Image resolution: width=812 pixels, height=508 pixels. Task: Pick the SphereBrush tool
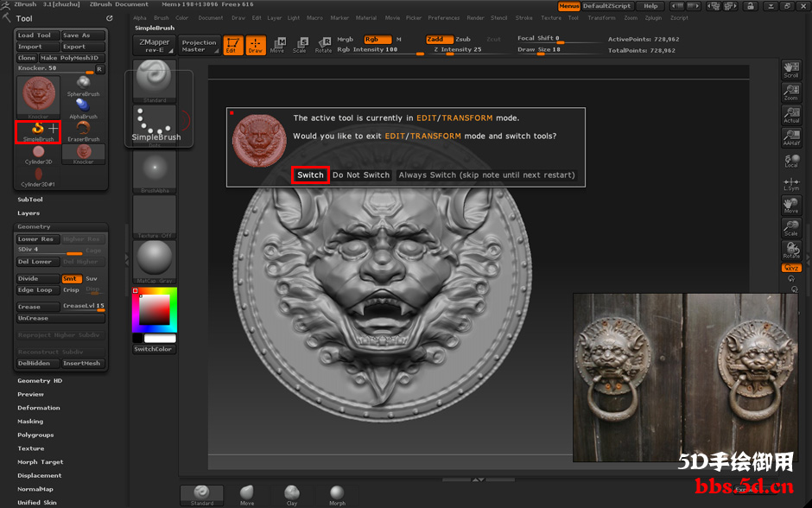click(x=84, y=86)
